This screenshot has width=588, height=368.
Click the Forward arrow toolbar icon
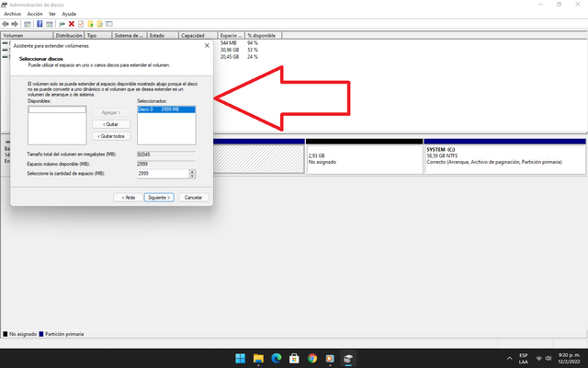pos(15,24)
